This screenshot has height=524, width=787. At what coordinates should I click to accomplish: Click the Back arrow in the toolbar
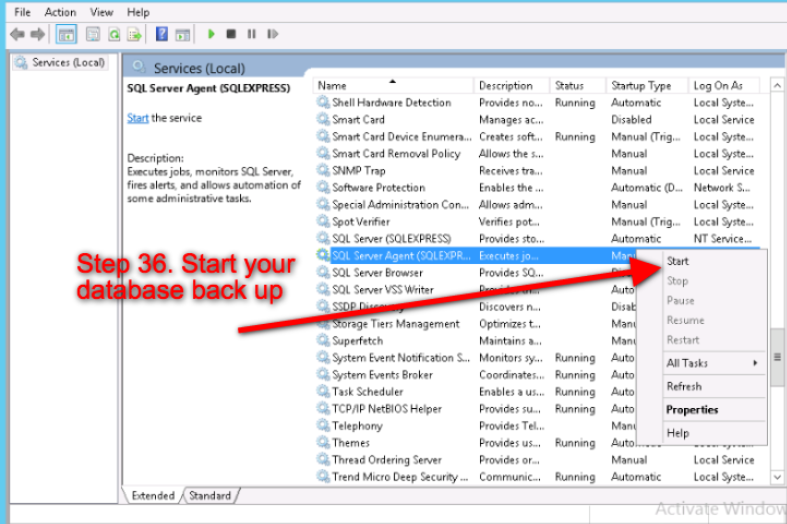[17, 34]
